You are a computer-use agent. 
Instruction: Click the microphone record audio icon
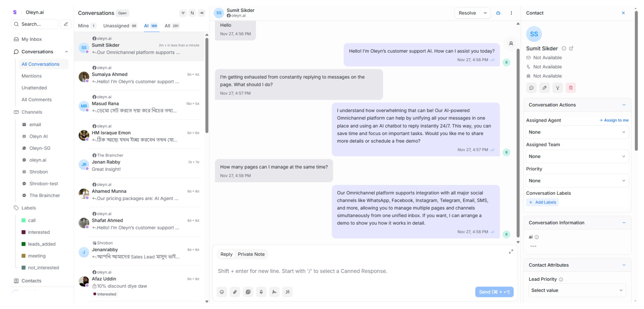pyautogui.click(x=261, y=292)
